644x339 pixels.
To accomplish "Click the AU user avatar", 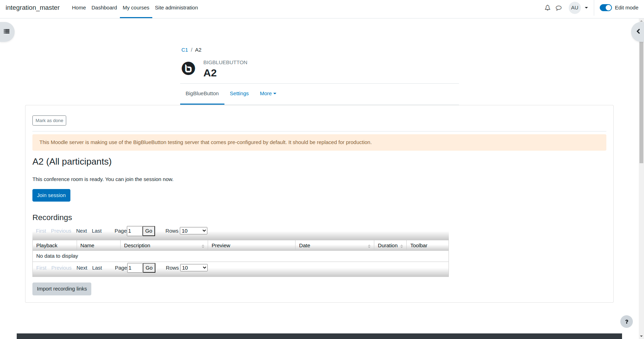I will [575, 8].
